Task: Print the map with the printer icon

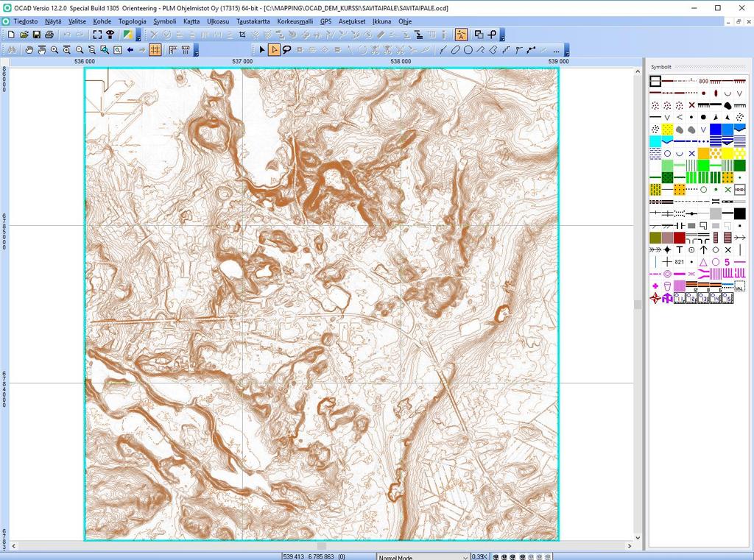Action: [49, 35]
